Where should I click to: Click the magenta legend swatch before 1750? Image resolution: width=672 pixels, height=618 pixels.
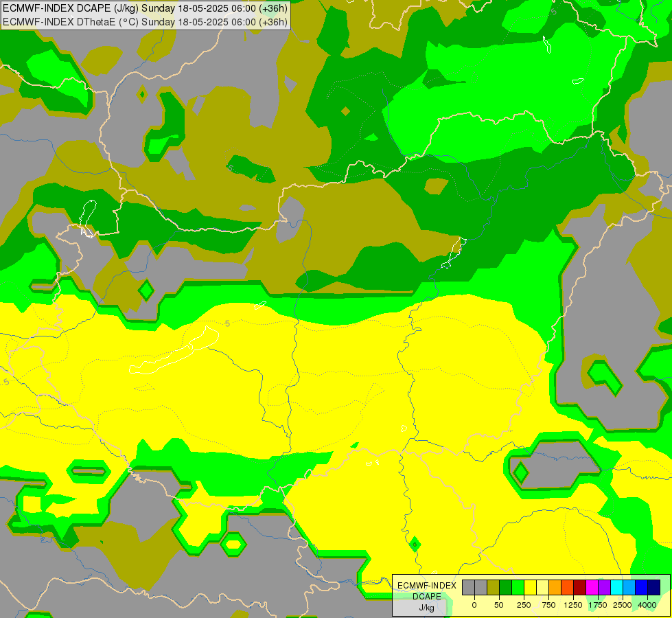(x=592, y=588)
